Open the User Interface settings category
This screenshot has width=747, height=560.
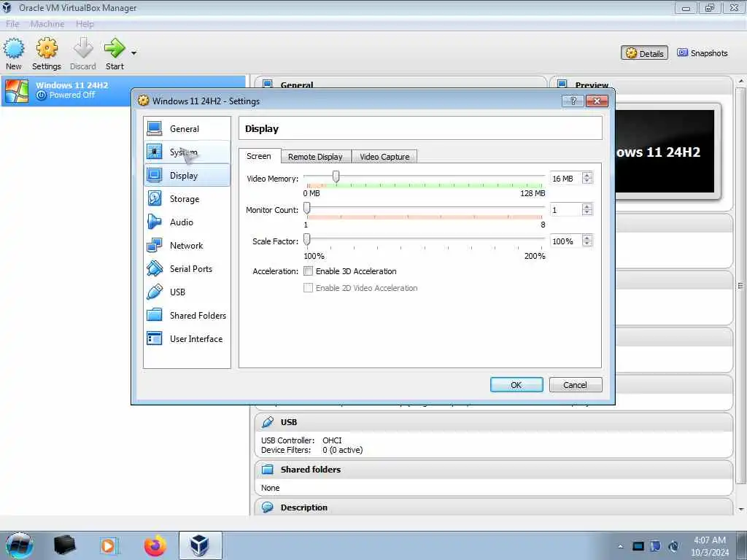187,338
